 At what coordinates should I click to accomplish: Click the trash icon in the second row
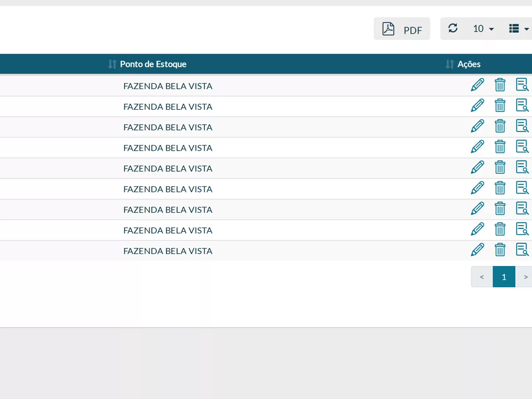[500, 106]
